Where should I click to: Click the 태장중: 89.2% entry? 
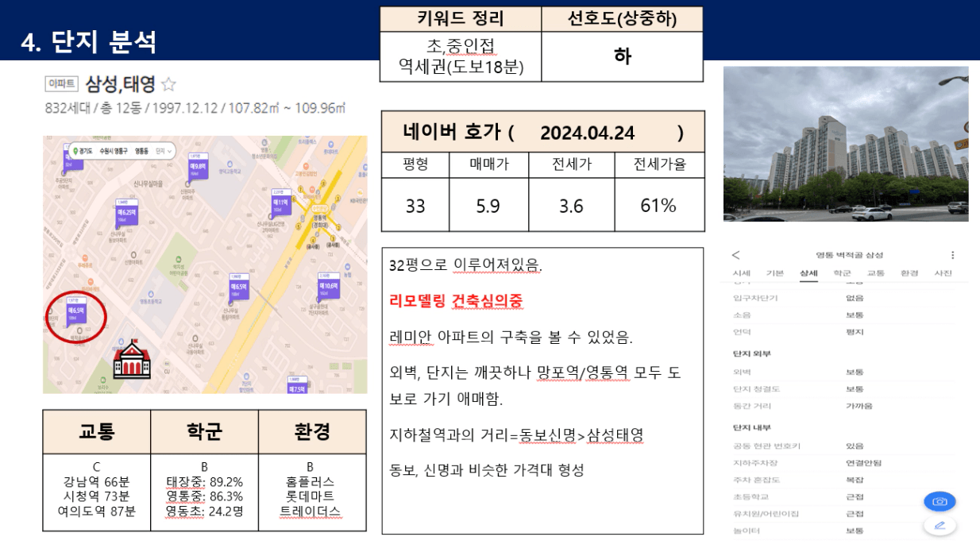tap(205, 481)
